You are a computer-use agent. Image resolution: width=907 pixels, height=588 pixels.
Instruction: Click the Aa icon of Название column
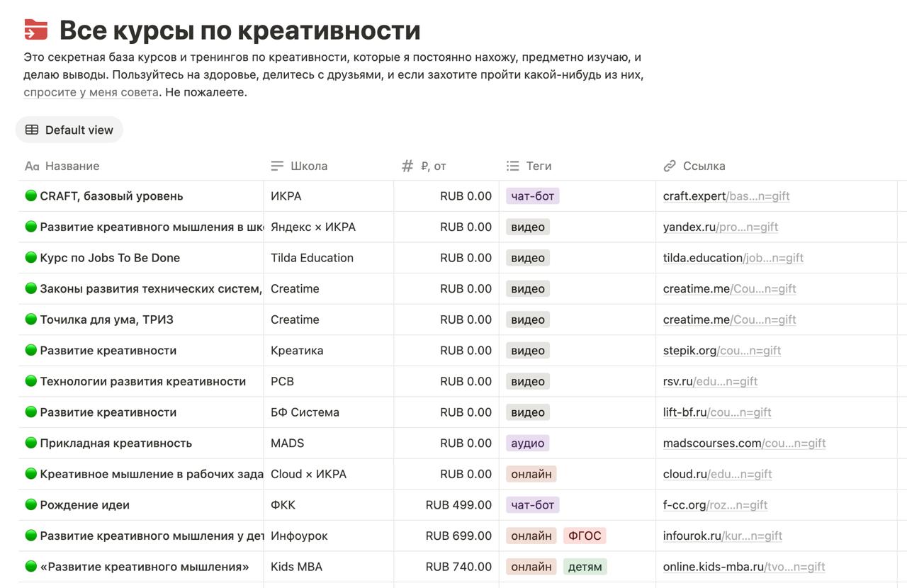(x=32, y=166)
